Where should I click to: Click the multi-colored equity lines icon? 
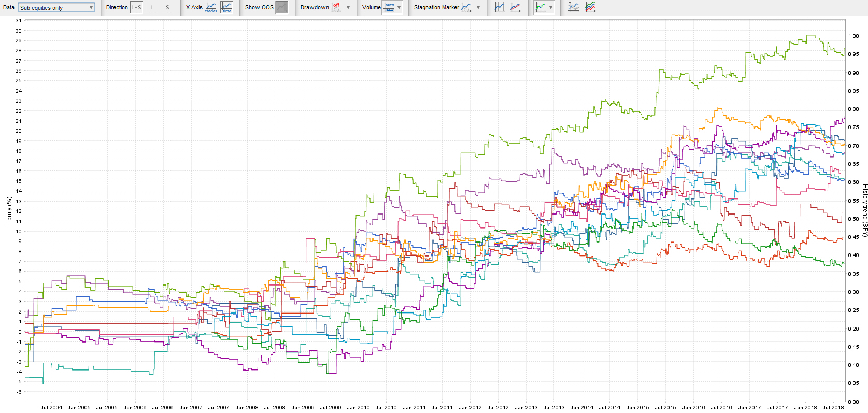(590, 7)
